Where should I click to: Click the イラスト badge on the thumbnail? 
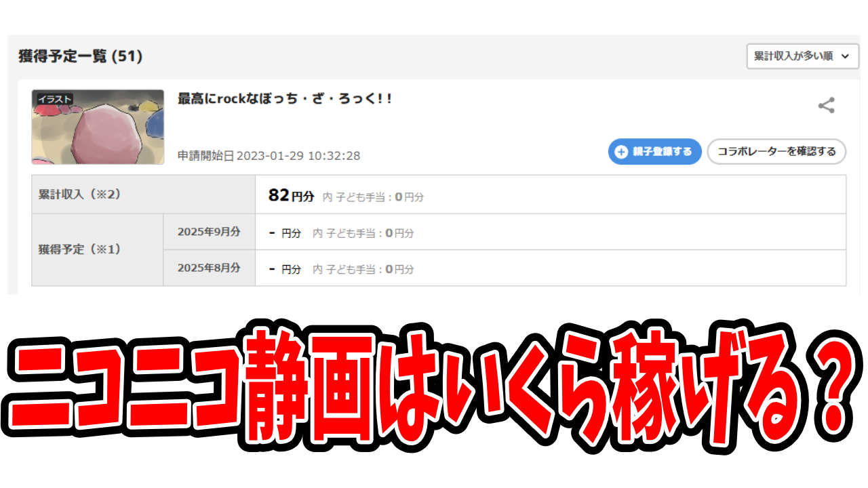pos(52,99)
